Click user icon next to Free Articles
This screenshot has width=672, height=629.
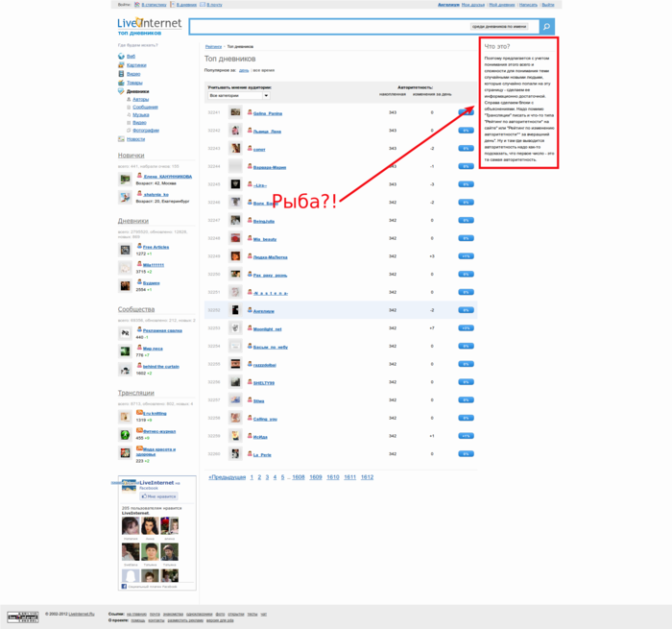point(139,246)
